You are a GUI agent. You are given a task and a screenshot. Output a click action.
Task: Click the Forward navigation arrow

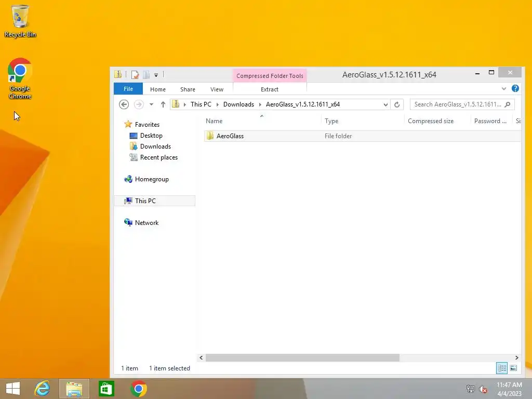(139, 104)
